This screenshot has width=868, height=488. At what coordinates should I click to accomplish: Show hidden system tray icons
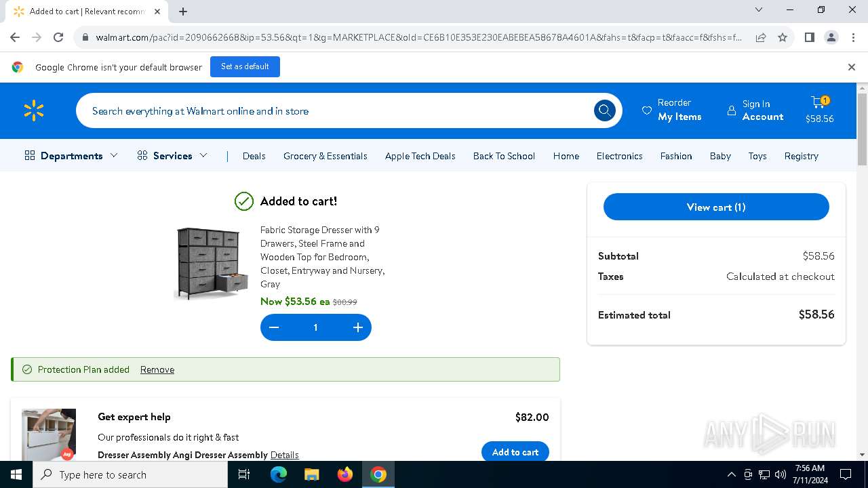pos(731,474)
